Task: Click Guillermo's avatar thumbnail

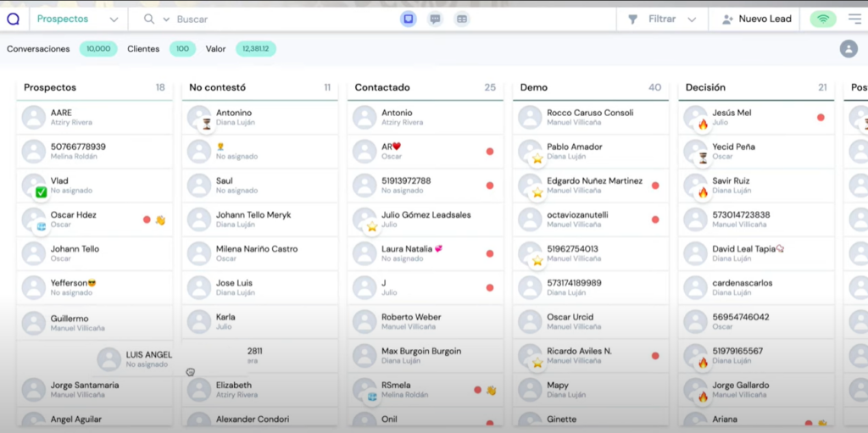Action: [x=34, y=323]
